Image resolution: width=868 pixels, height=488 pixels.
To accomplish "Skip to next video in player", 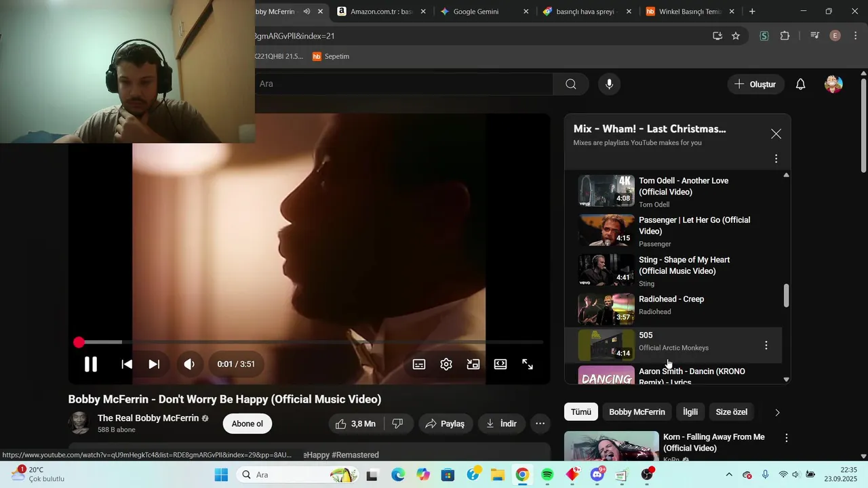I will (154, 364).
